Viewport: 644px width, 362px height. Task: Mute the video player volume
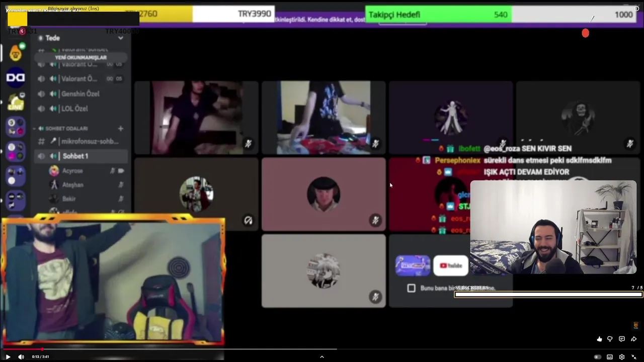tap(21, 357)
